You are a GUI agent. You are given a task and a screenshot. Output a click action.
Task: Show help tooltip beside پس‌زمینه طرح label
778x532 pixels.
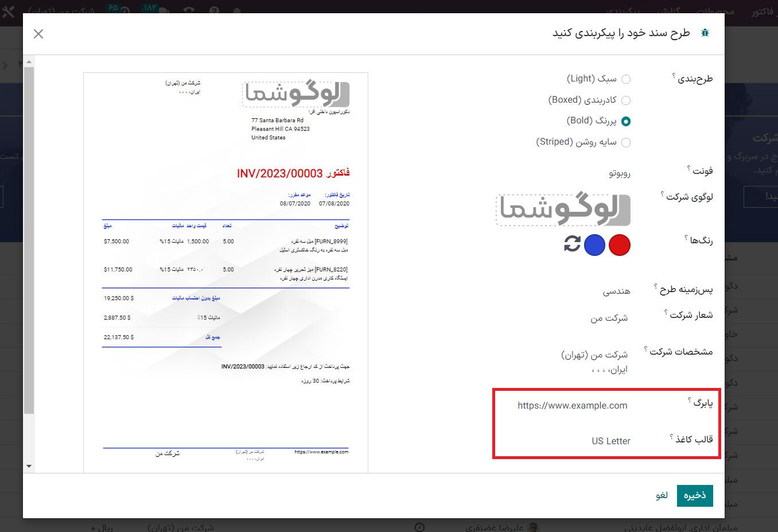pos(656,286)
